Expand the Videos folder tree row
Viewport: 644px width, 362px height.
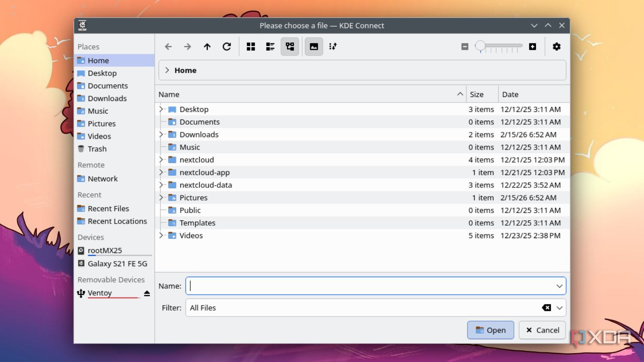coord(161,236)
